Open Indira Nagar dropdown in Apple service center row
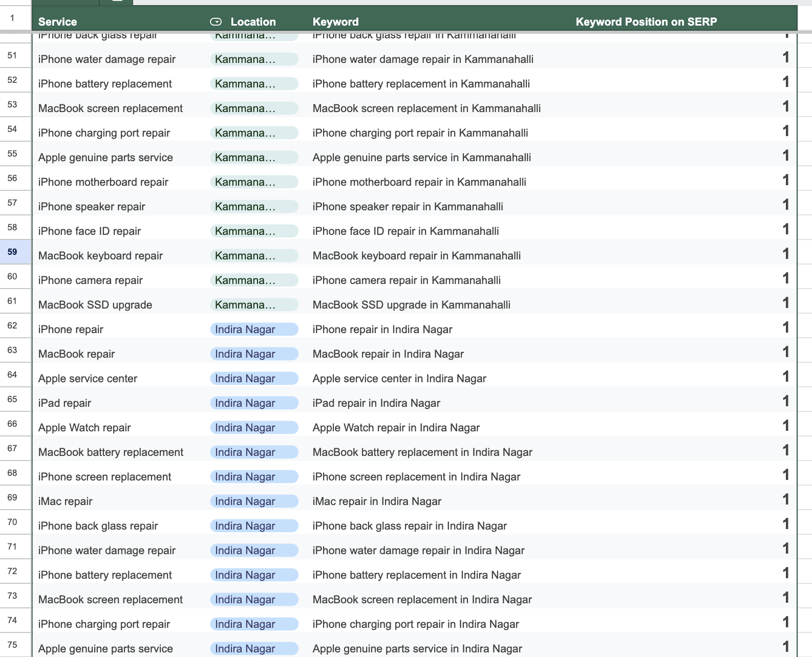This screenshot has height=657, width=812. coord(254,379)
